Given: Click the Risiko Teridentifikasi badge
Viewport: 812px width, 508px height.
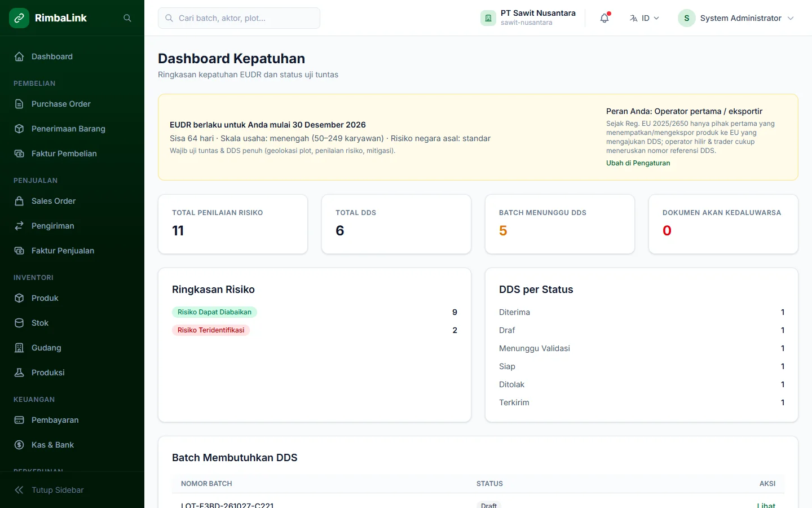Looking at the screenshot, I should pos(211,330).
